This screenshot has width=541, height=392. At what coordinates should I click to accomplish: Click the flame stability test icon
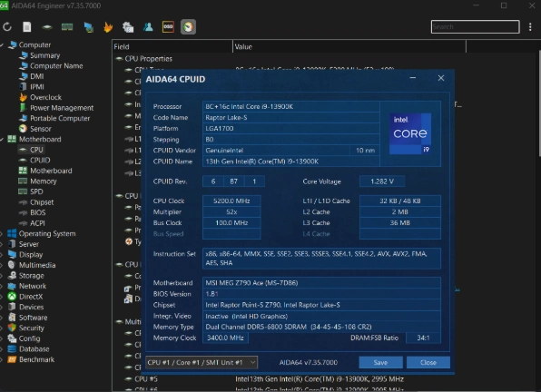(108, 27)
